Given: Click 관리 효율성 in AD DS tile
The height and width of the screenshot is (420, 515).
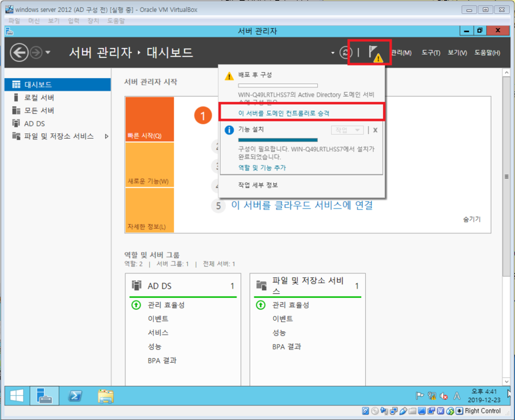Looking at the screenshot, I should (166, 305).
